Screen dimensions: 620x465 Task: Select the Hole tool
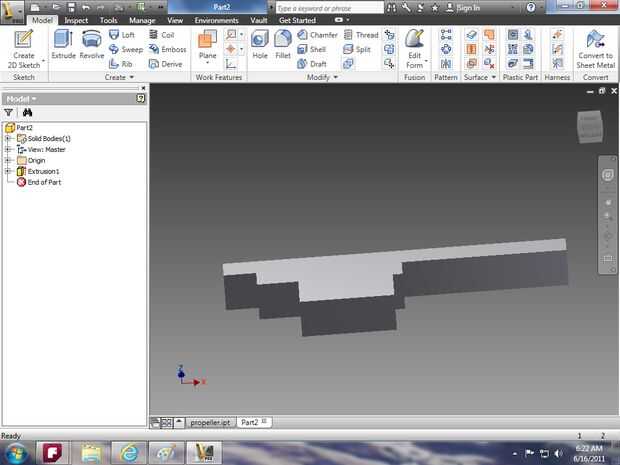coord(260,44)
